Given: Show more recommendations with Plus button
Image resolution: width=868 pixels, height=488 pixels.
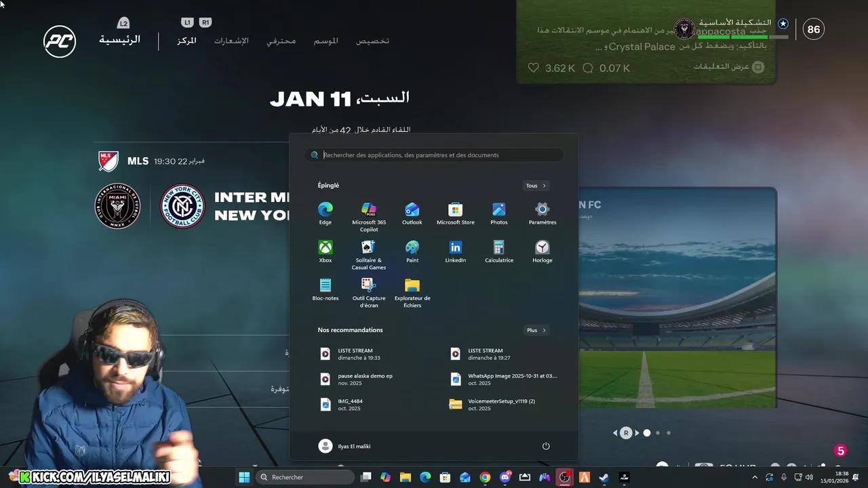Looking at the screenshot, I should (536, 330).
